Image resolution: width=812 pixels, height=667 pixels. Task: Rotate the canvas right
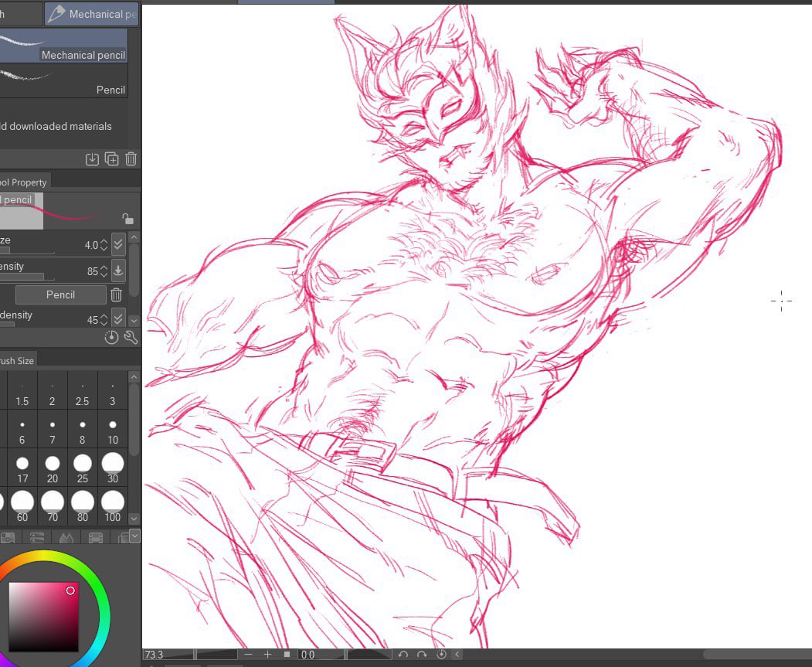pos(422,655)
